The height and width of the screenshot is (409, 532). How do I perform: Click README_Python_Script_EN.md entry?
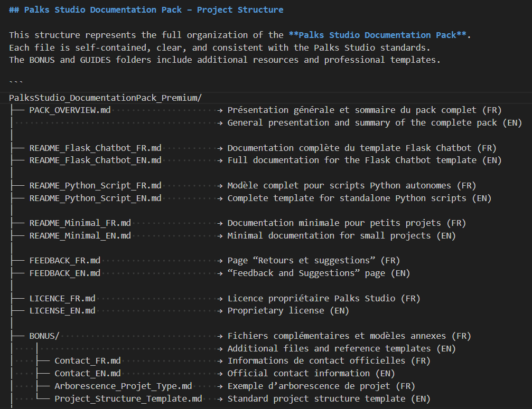95,198
